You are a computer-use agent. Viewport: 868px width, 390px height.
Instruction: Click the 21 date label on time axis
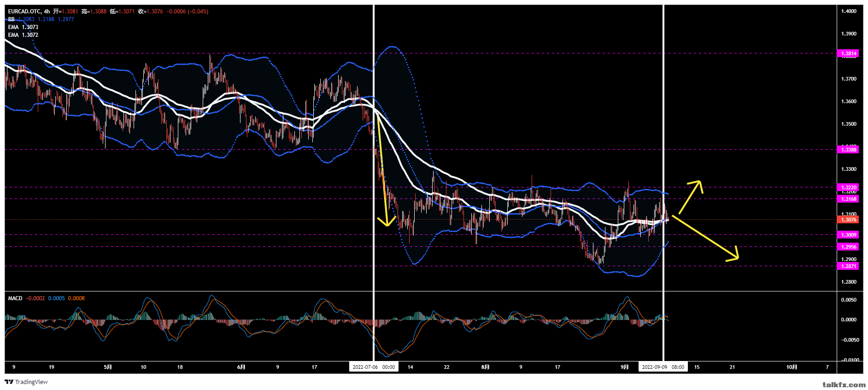click(732, 367)
